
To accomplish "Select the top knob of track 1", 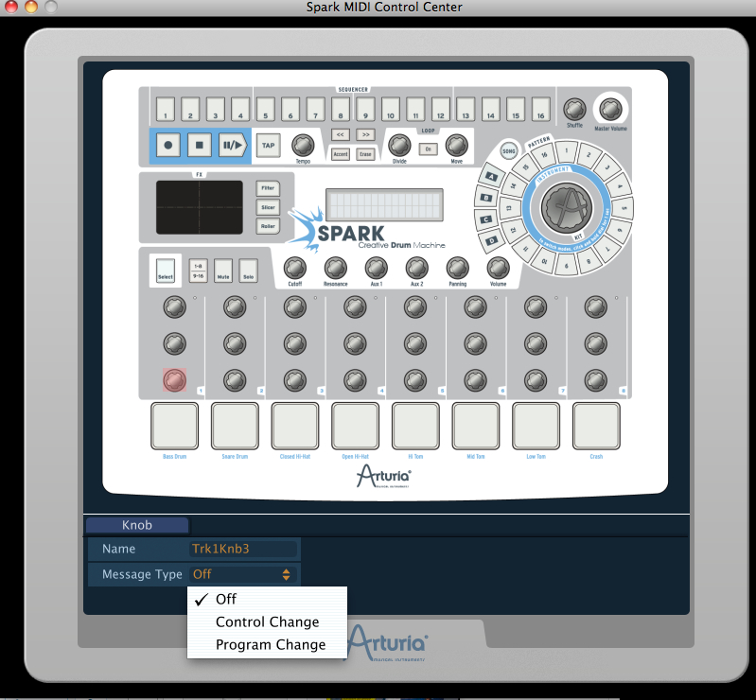I will (x=174, y=307).
